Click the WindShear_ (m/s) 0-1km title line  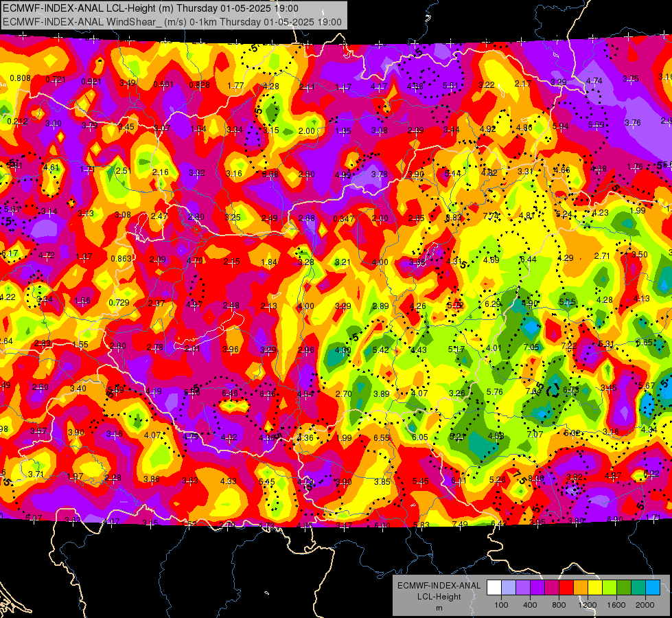click(172, 22)
